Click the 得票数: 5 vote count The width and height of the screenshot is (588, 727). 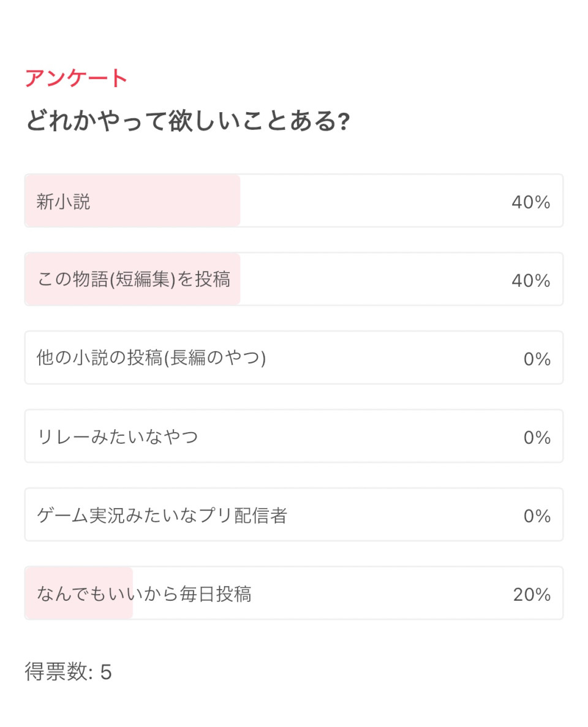[68, 672]
